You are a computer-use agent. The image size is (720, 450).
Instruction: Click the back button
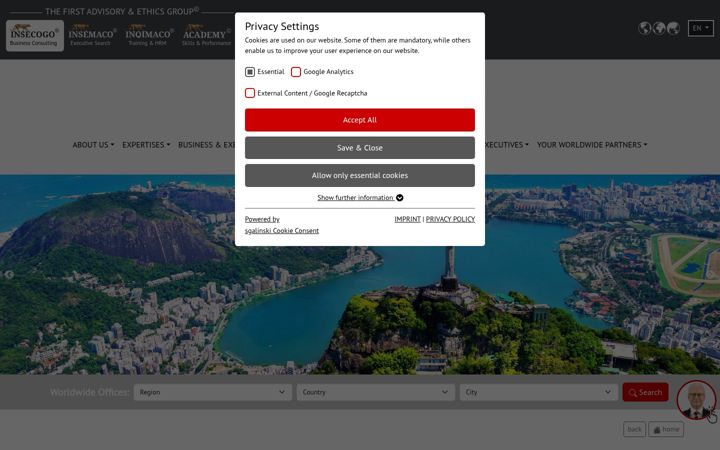(x=634, y=429)
